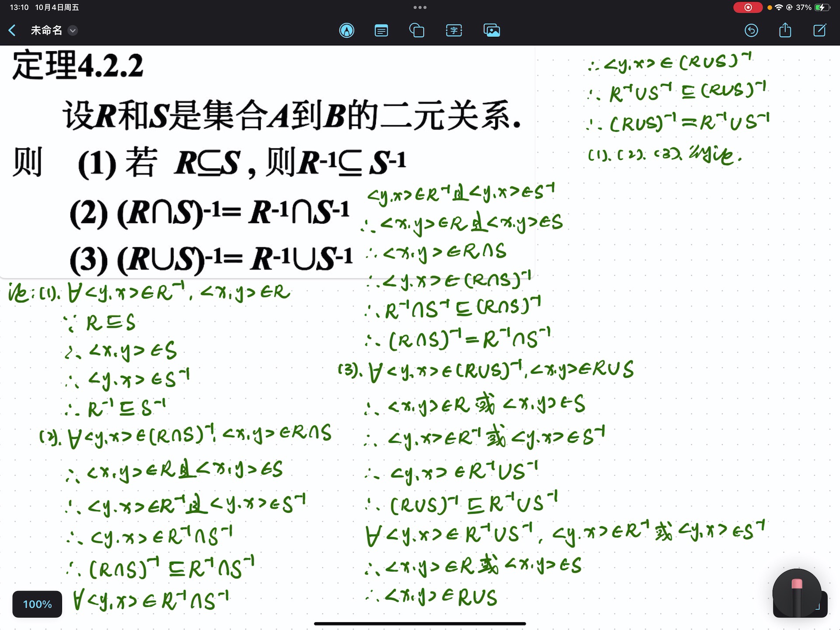Tap the 定理4.2.2 heading in the image
This screenshot has height=630, width=840.
point(78,66)
